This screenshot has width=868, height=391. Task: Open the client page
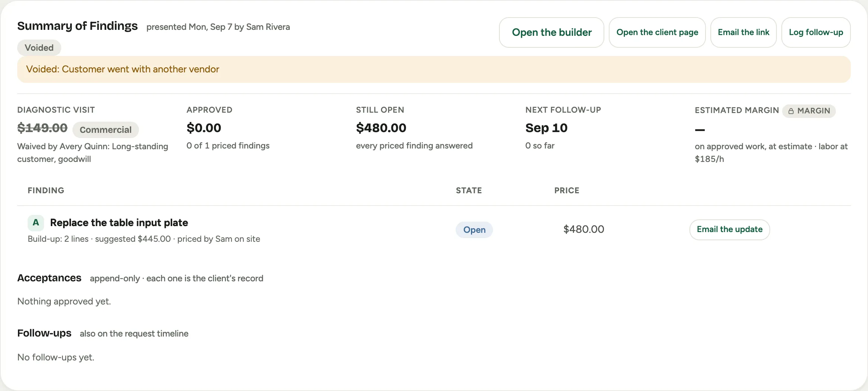pyautogui.click(x=657, y=32)
